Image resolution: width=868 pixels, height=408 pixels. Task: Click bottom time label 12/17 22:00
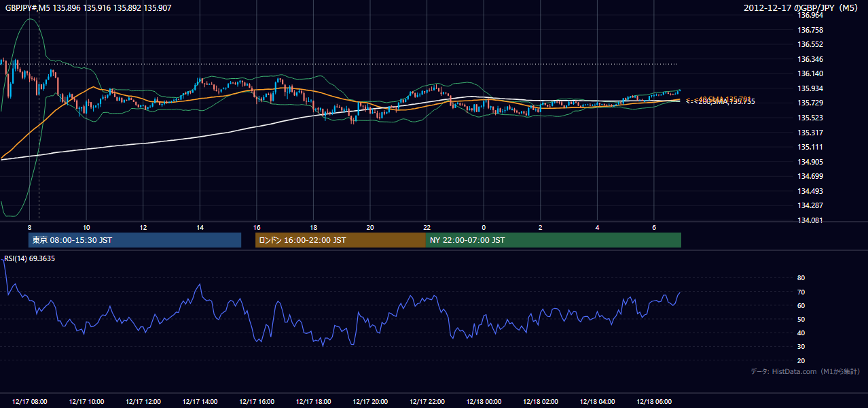click(427, 402)
